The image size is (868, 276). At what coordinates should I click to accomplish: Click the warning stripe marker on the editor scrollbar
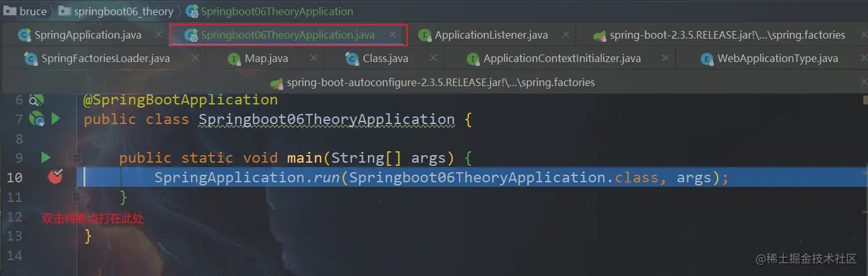[864, 100]
